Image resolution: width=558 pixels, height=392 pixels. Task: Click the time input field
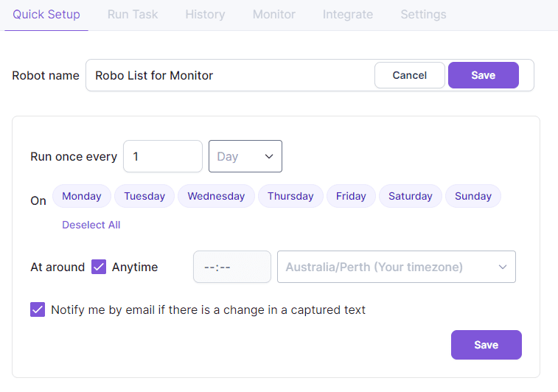click(232, 267)
